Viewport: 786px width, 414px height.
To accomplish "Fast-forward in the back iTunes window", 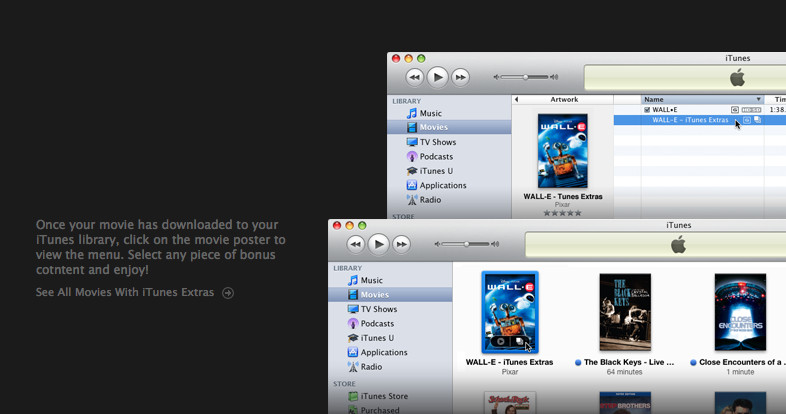I will click(x=460, y=77).
